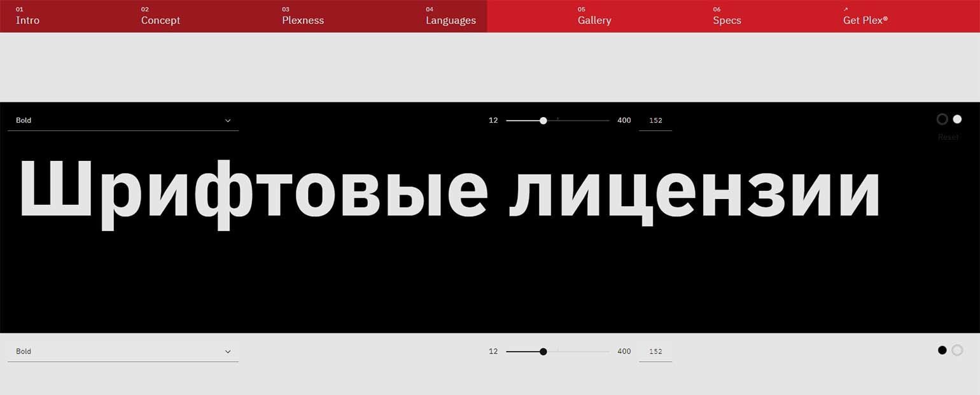
Task: Open the Concept section in navigation
Action: [x=160, y=20]
